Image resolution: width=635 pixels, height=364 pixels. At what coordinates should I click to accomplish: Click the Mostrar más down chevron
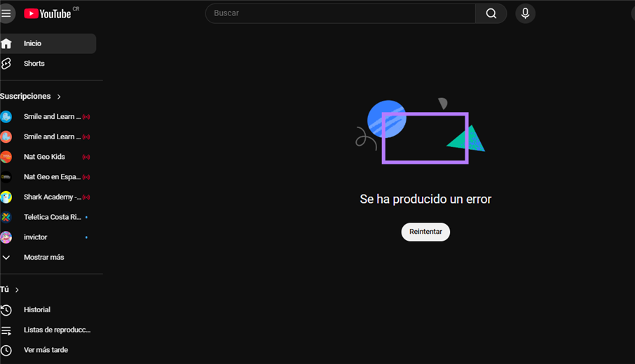(6, 257)
